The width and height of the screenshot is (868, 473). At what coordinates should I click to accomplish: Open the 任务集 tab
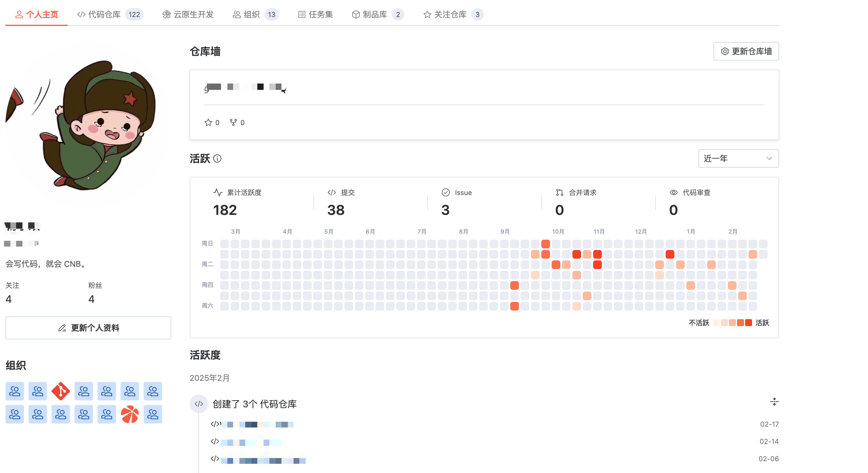click(315, 14)
